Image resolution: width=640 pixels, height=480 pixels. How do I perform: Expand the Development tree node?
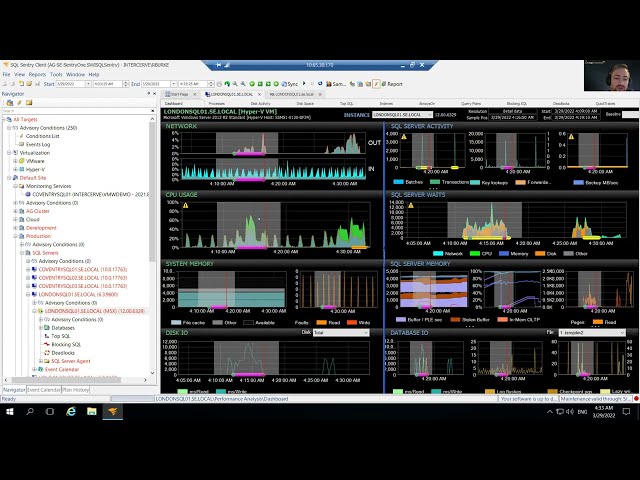click(16, 228)
